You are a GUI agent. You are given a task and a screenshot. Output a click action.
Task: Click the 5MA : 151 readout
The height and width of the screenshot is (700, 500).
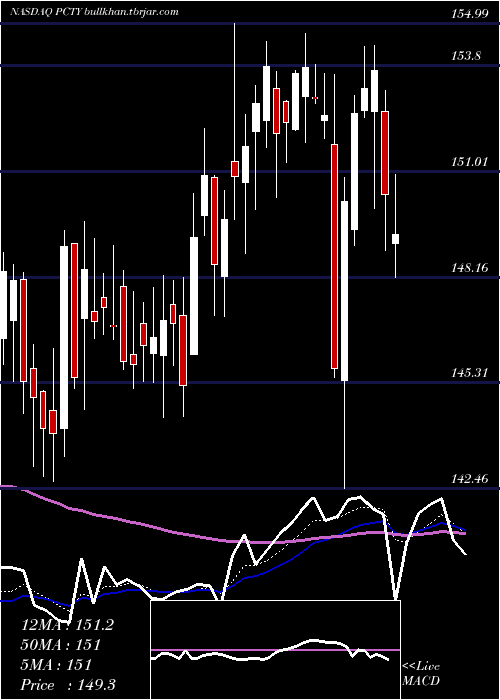pos(56,665)
